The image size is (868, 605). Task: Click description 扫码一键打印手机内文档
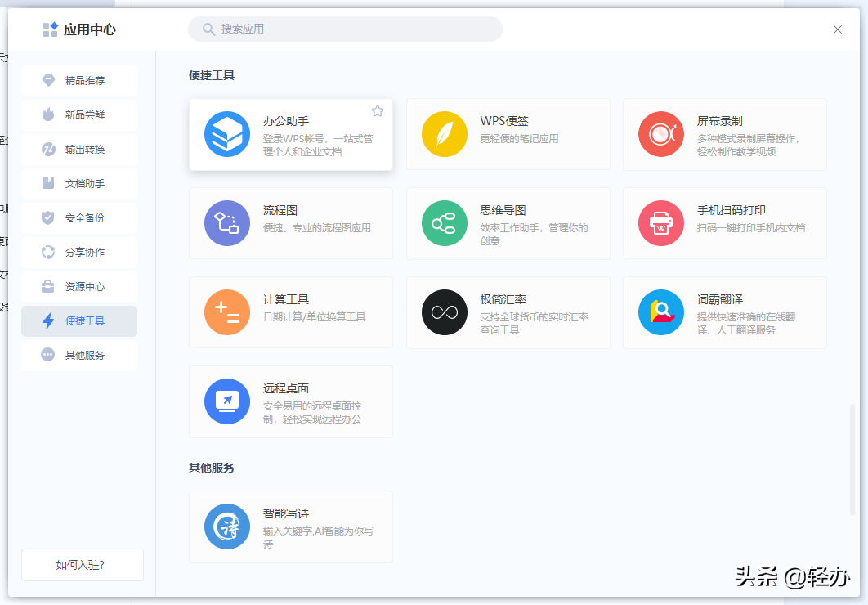[x=750, y=227]
